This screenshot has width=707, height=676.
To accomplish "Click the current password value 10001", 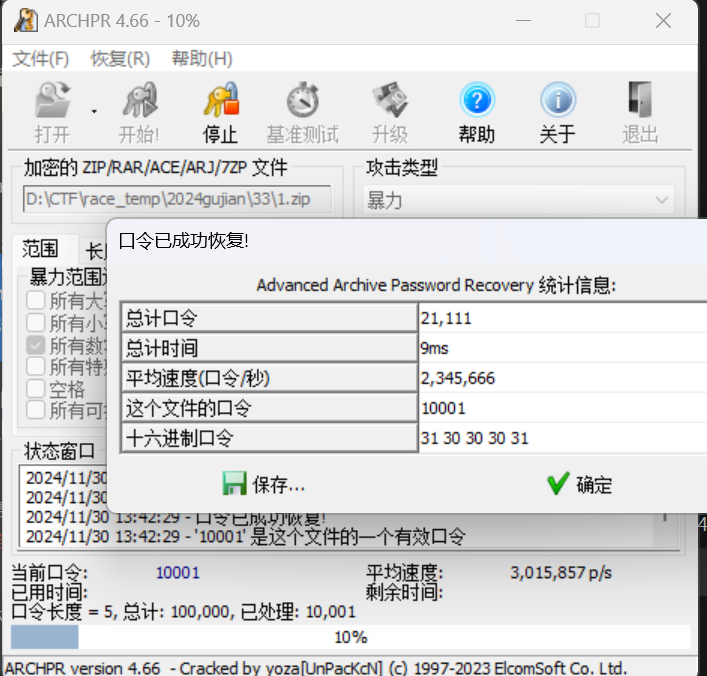I will tap(178, 573).
